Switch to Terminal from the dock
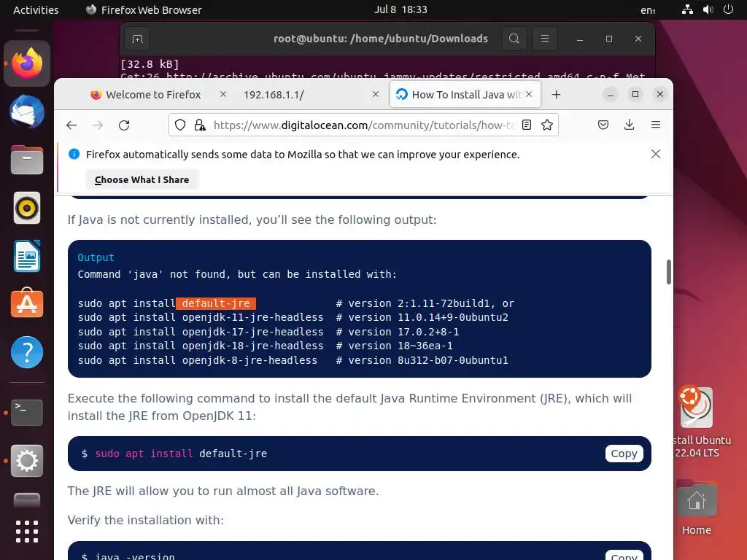747x560 pixels. 27,413
